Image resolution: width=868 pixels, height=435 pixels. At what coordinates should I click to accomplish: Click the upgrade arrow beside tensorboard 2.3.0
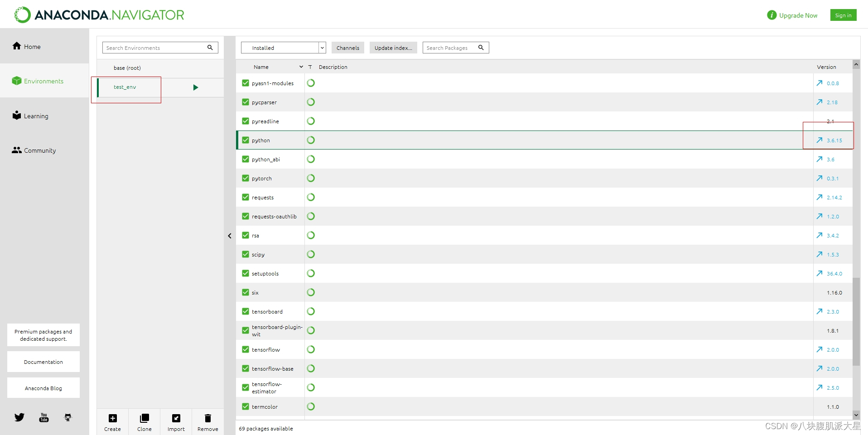[820, 311]
